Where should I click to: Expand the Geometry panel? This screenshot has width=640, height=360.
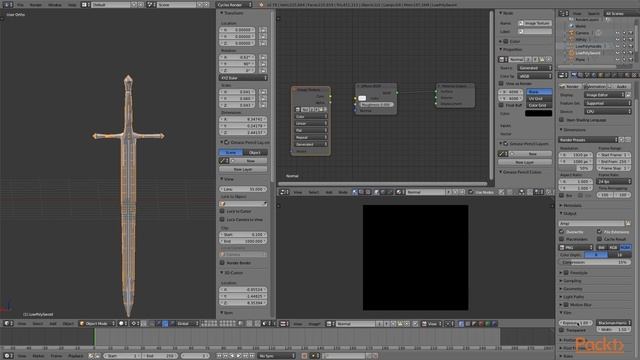point(561,289)
